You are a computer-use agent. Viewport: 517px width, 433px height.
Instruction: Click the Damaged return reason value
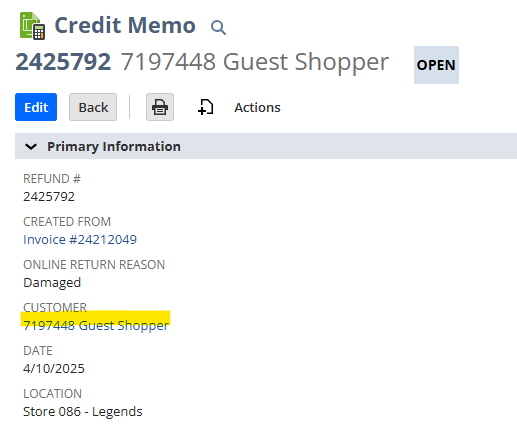click(52, 283)
